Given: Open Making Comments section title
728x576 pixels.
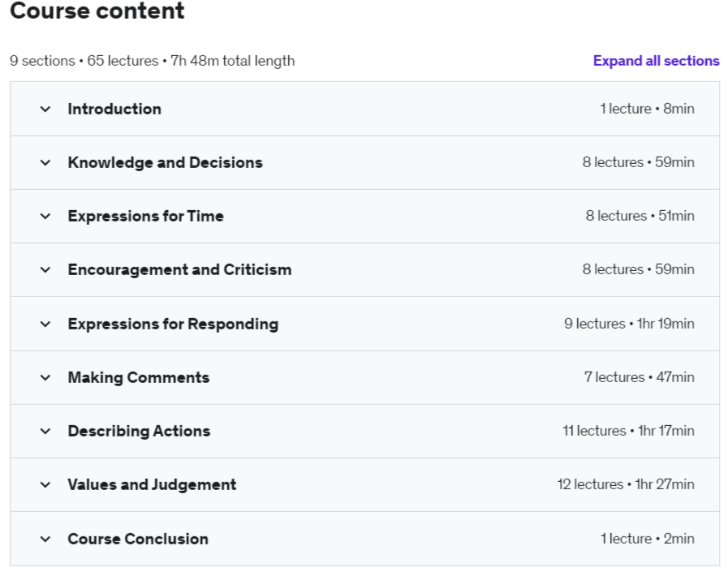Looking at the screenshot, I should click(139, 377).
